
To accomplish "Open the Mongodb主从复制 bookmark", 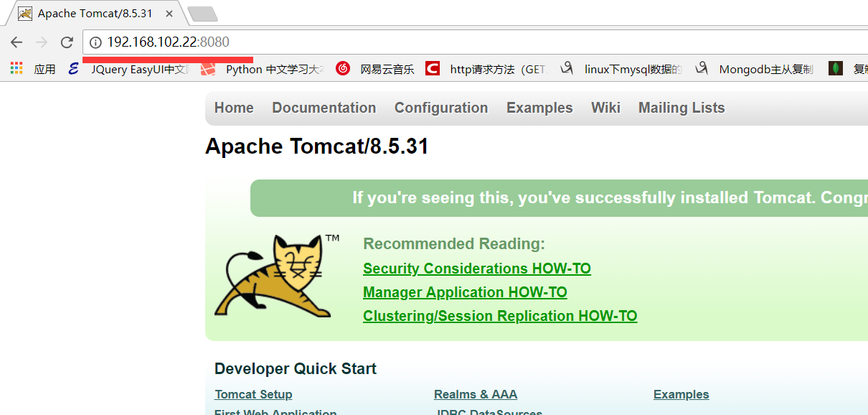I will (766, 69).
